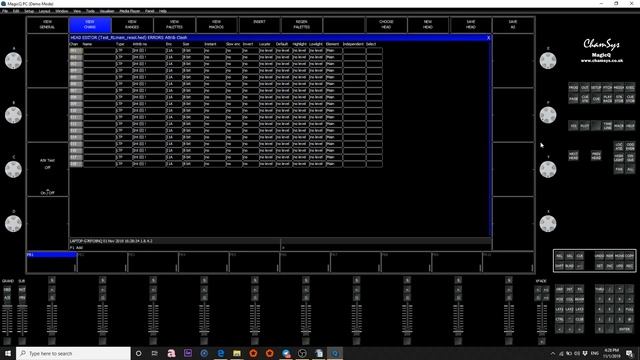Open Microsoft Edge from the taskbar
This screenshot has height=360, width=640.
pos(220,353)
